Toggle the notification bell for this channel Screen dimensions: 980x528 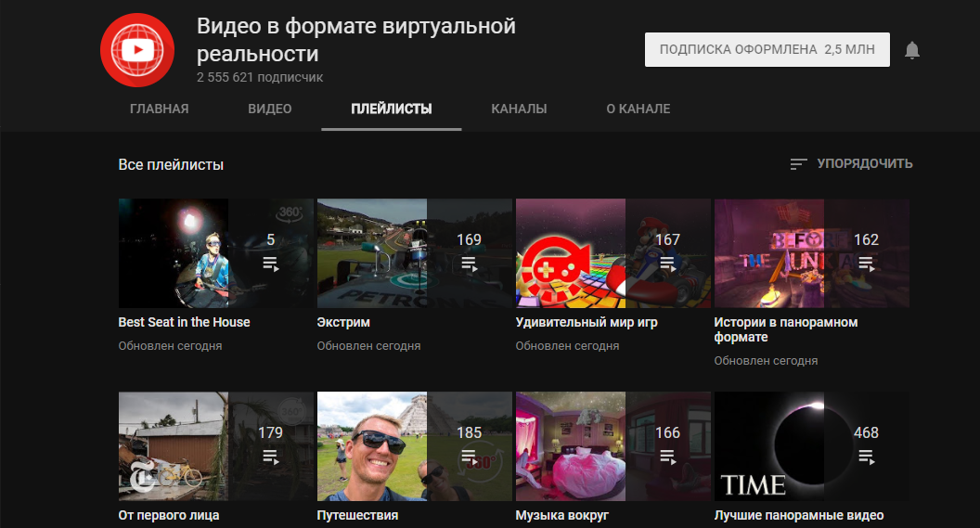[x=912, y=50]
